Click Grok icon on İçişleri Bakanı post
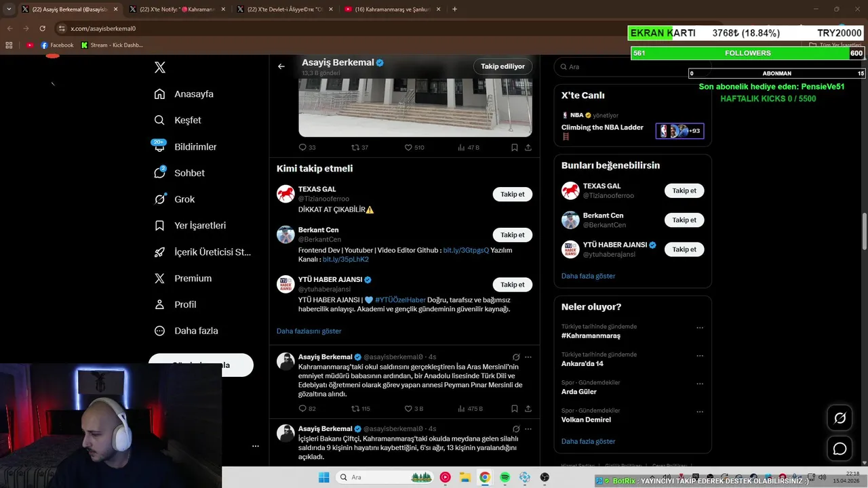Image resolution: width=868 pixels, height=488 pixels. 516,429
